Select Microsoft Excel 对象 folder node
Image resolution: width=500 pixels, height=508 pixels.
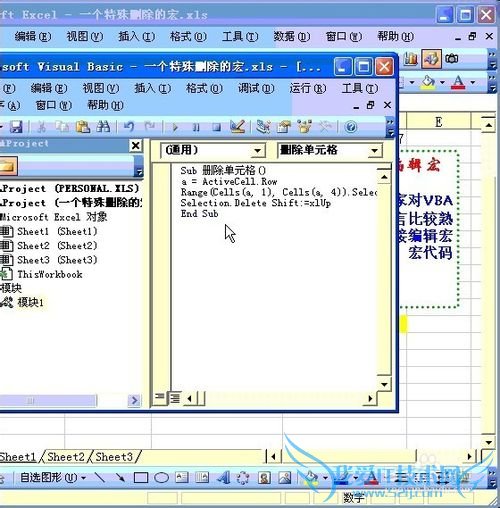click(x=53, y=217)
